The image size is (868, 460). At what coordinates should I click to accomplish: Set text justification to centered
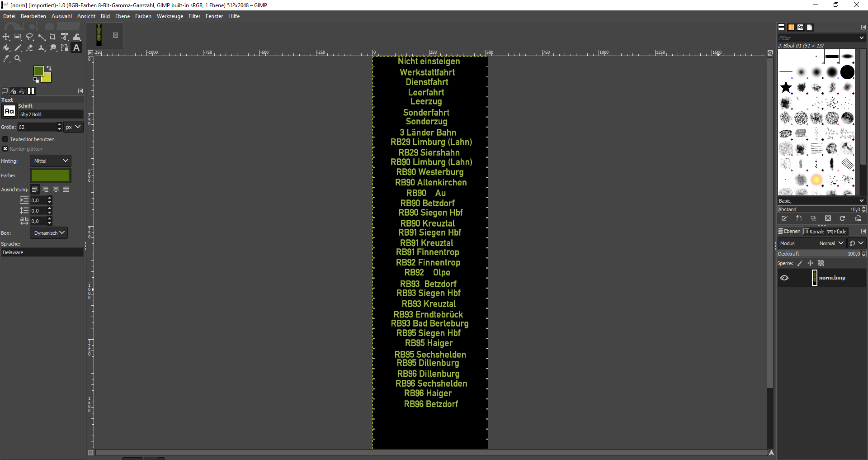(x=56, y=190)
